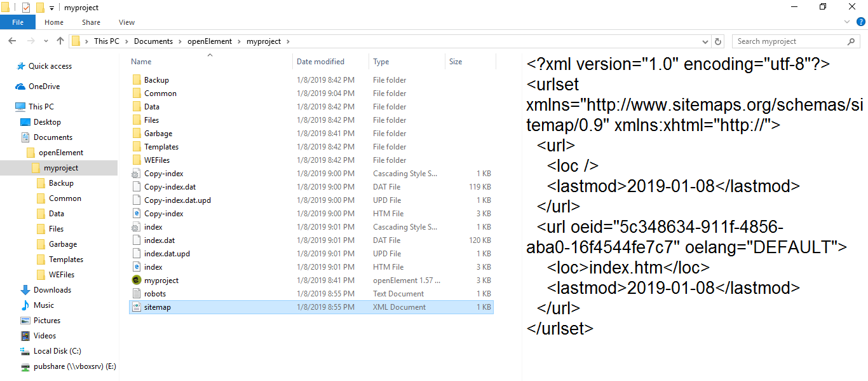Go up one folder level with Up arrow
The width and height of the screenshot is (868, 381).
pos(60,41)
